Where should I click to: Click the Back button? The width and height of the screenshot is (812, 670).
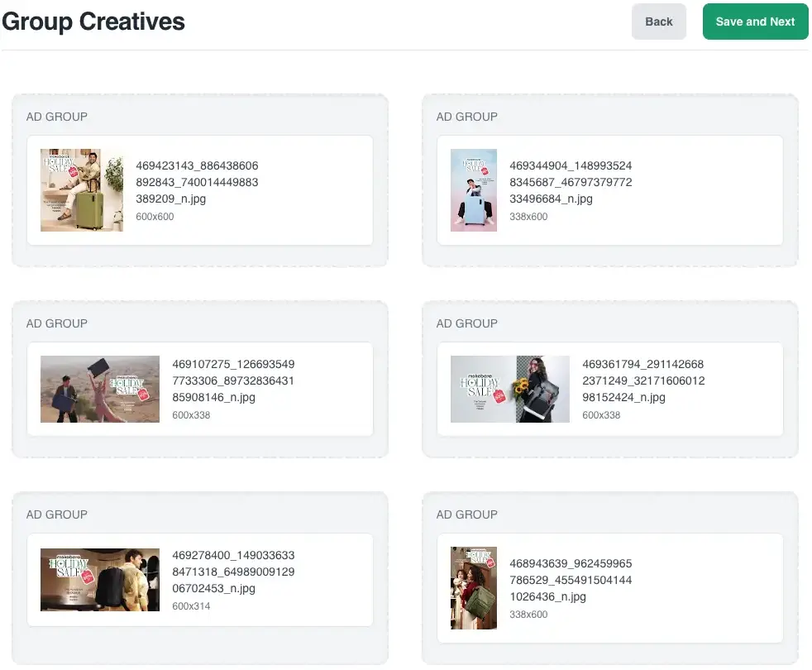pyautogui.click(x=658, y=22)
